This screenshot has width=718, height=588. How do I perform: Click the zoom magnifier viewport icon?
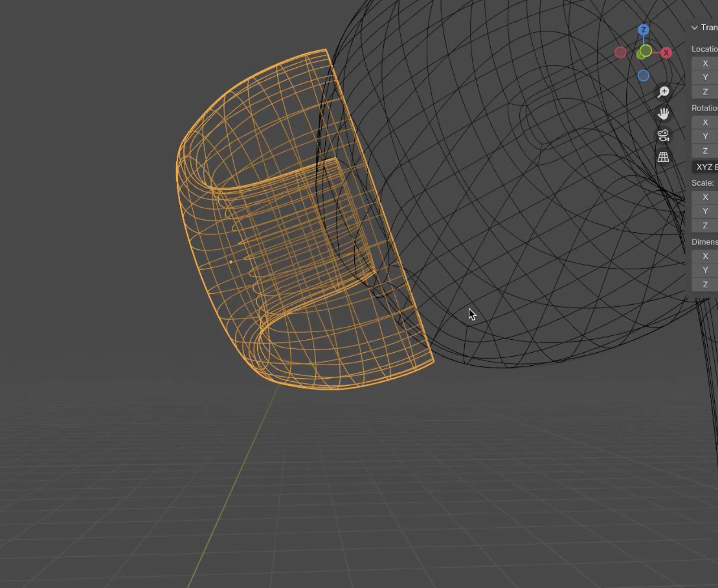[663, 92]
